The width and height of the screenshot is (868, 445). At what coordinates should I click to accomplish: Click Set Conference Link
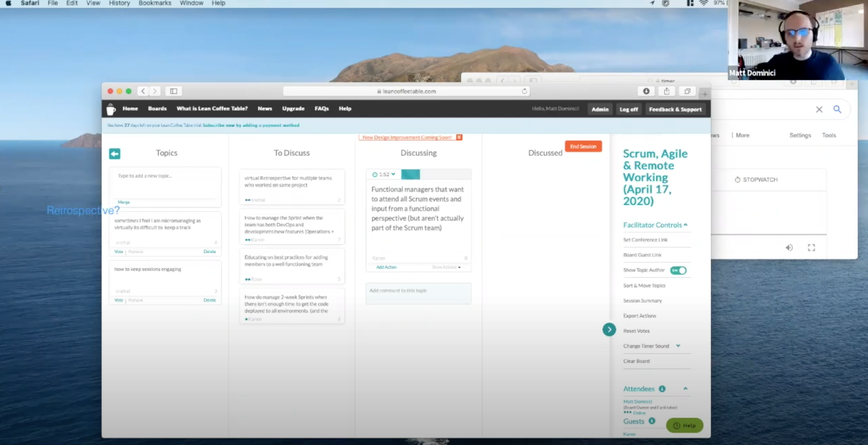coord(646,240)
